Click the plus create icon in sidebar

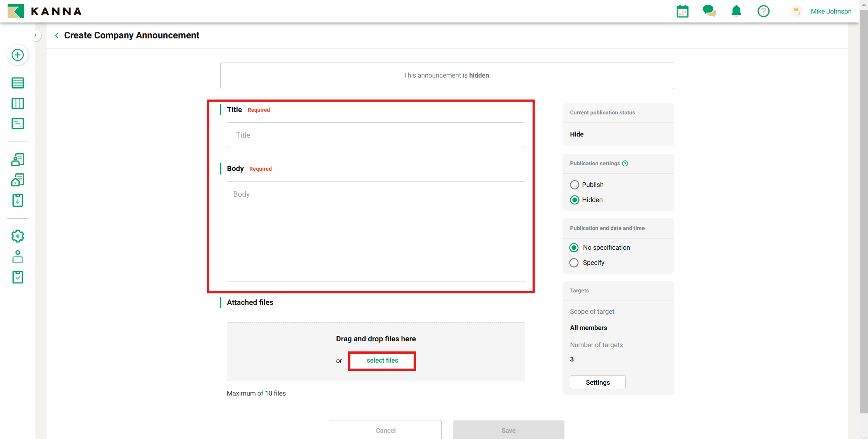(17, 55)
